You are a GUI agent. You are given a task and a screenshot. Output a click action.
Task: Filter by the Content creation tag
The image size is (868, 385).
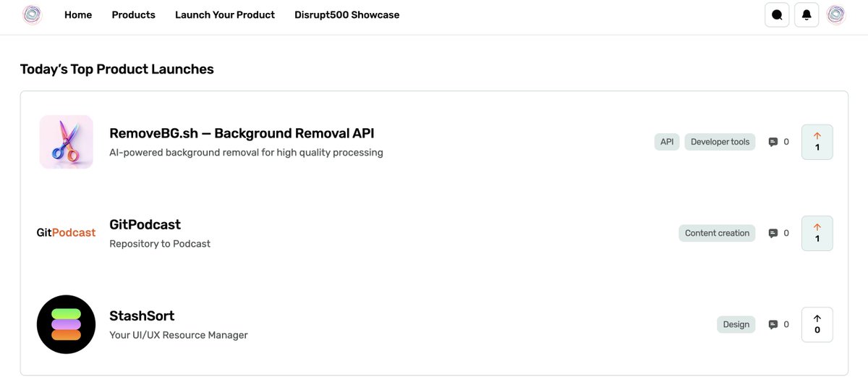[717, 233]
